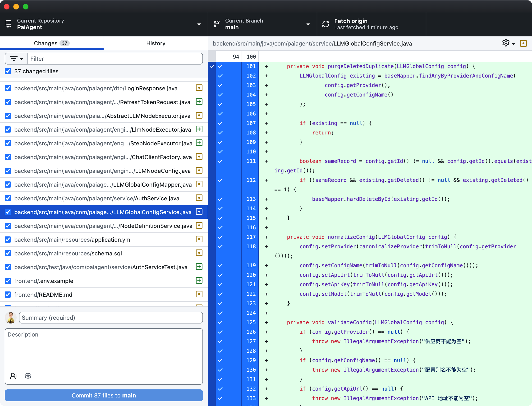Click the Summary (required) input field
The height and width of the screenshot is (406, 532).
coord(111,318)
